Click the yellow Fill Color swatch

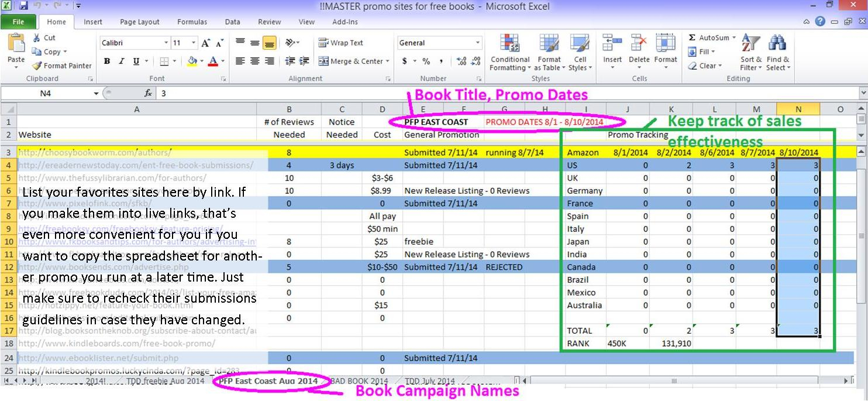pyautogui.click(x=192, y=61)
